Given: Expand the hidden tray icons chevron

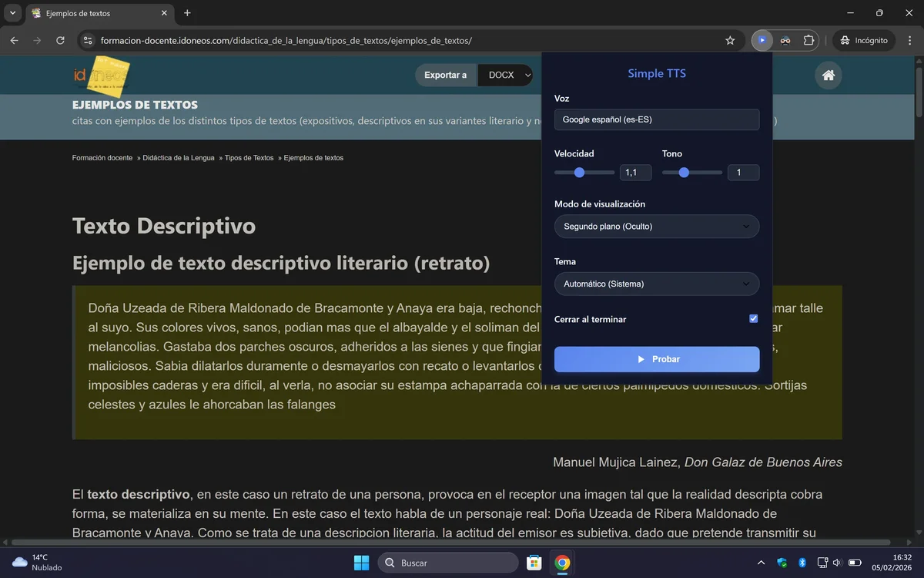Looking at the screenshot, I should click(761, 563).
